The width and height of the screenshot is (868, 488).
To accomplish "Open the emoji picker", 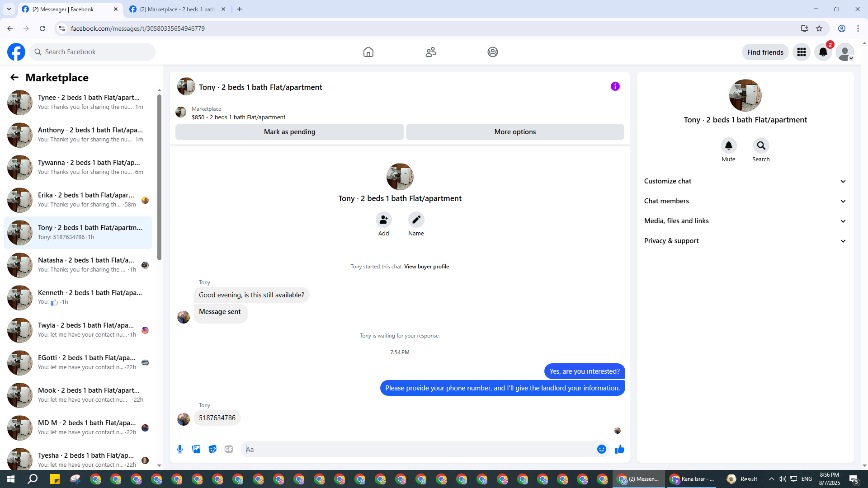I will click(601, 449).
